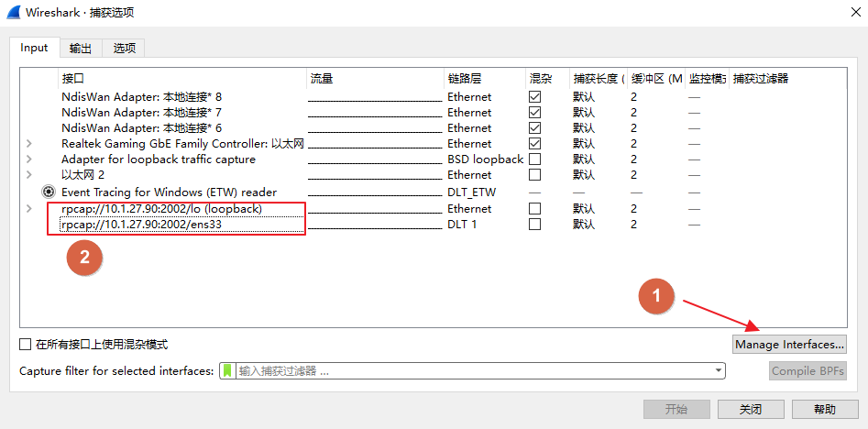Sort by the 接口 column header
868x429 pixels.
[x=182, y=79]
